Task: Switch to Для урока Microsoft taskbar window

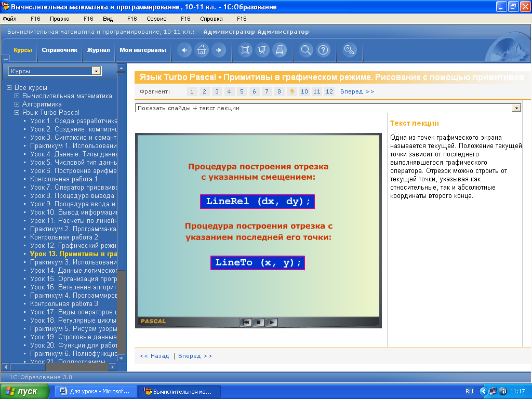Action: (96, 391)
